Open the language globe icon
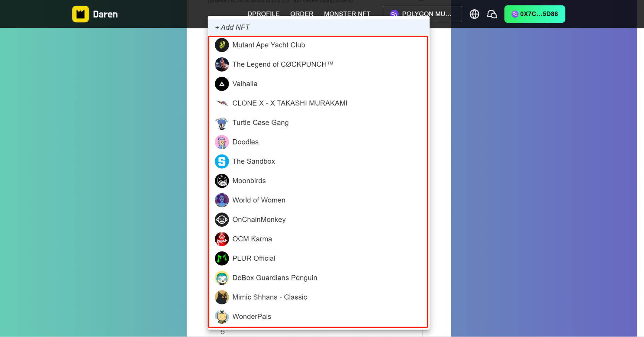This screenshot has height=337, width=644. coord(474,14)
